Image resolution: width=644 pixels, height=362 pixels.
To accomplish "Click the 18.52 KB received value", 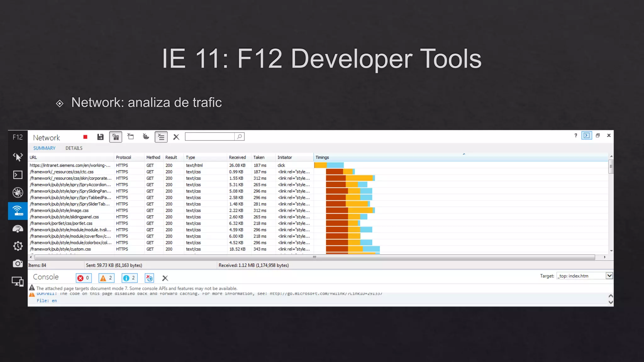I will click(237, 249).
